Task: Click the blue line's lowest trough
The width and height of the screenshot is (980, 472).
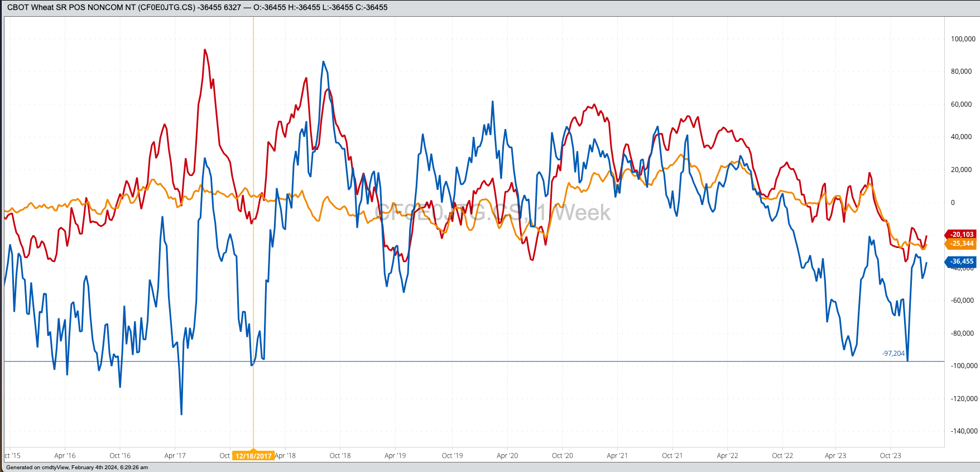Action: click(181, 414)
